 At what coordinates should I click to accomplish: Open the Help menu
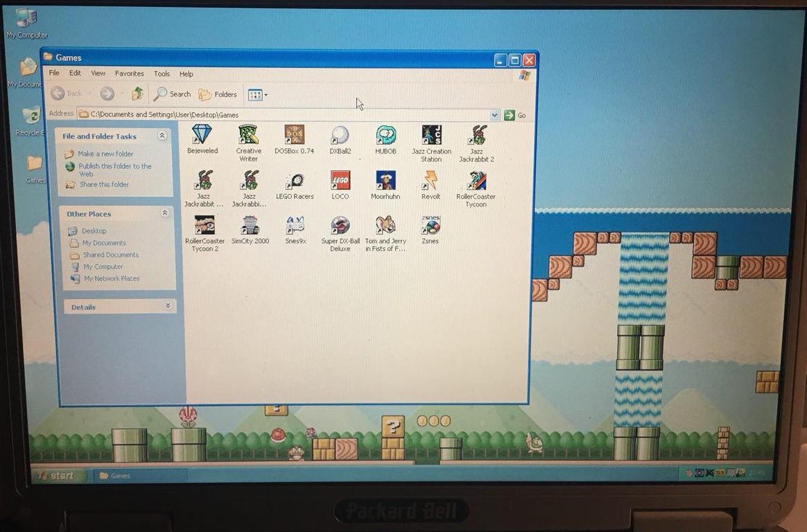click(186, 74)
